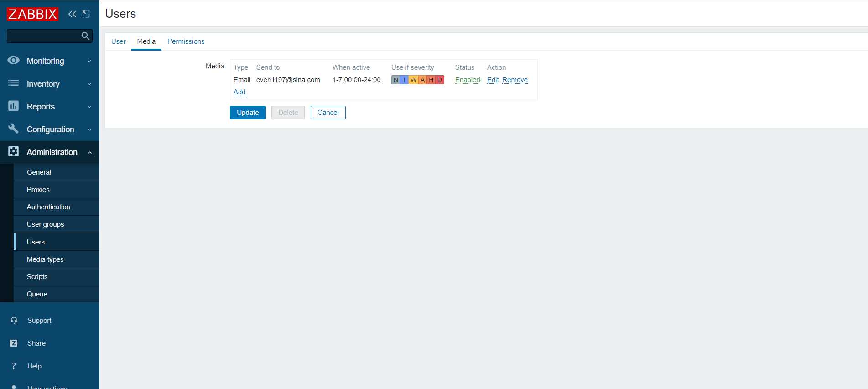Open the Help link
Screen dimensions: 868x389
[34, 366]
